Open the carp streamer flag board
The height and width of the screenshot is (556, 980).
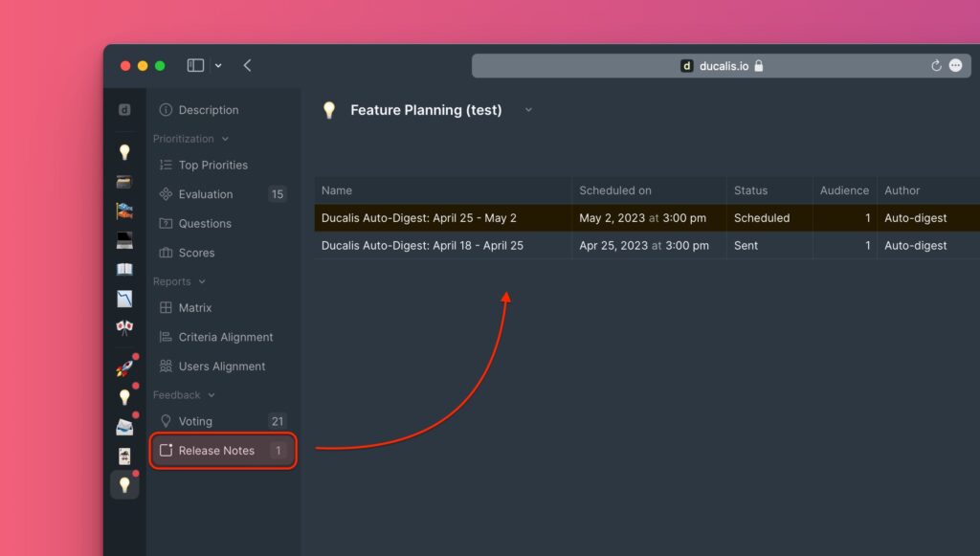[x=124, y=211]
